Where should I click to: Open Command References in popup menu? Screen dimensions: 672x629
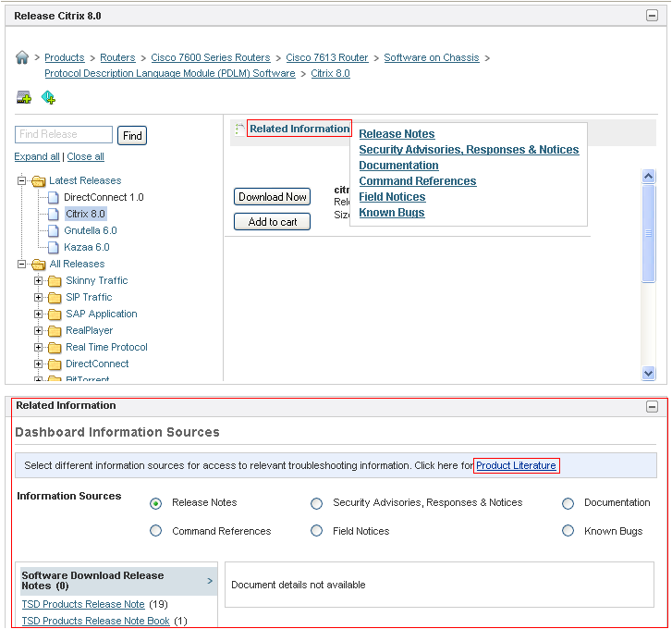418,181
